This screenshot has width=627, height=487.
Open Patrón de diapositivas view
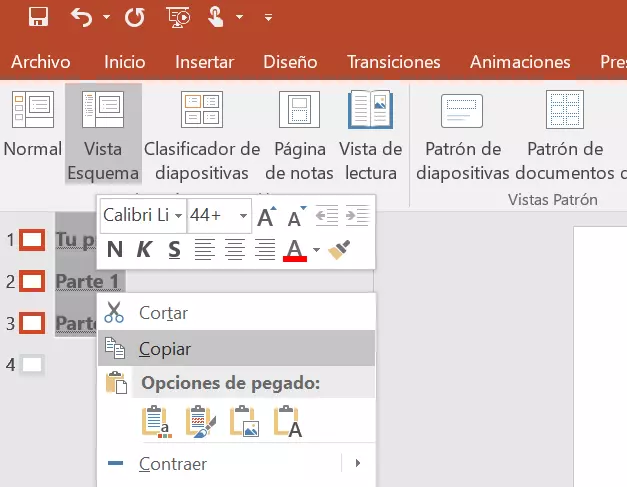point(462,134)
